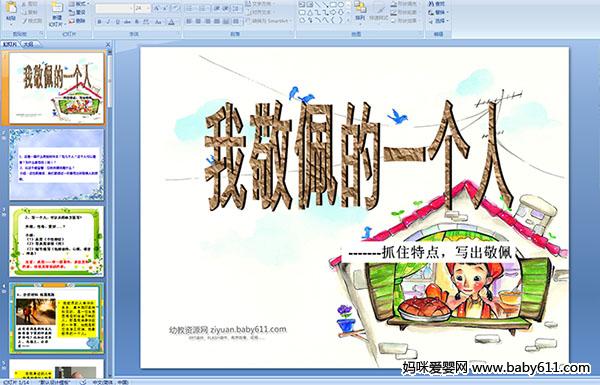
Task: Open the font name dropdown
Action: tap(114, 8)
